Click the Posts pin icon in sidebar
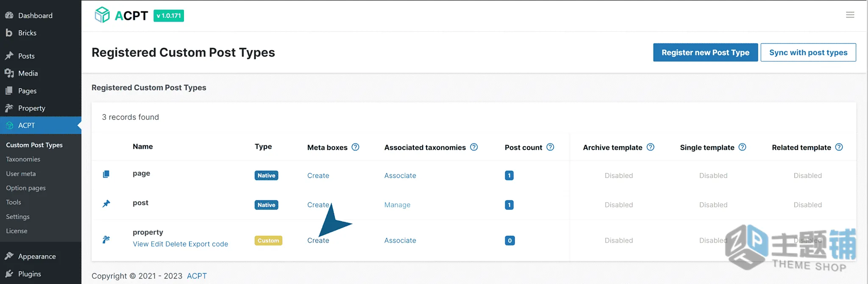Image resolution: width=868 pixels, height=284 pixels. 9,56
